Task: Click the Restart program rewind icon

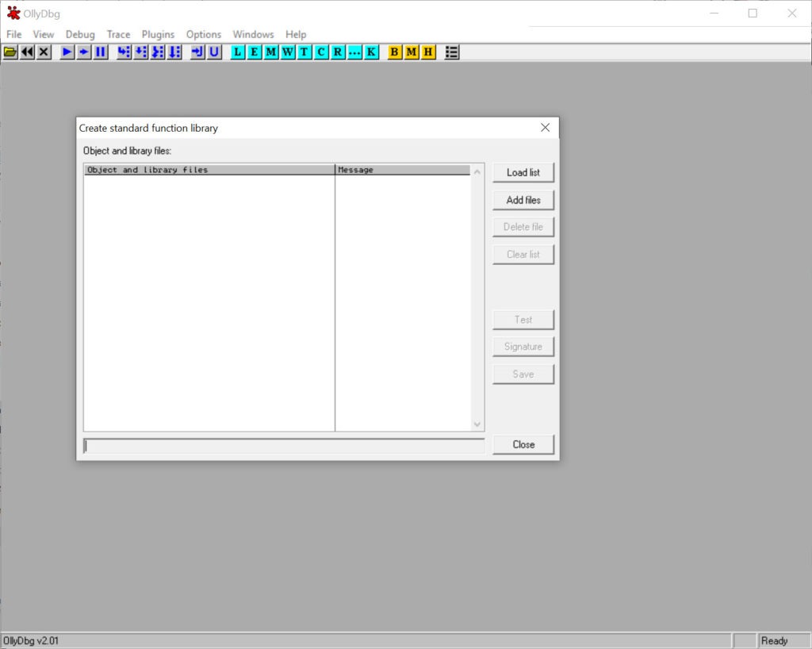Action: tap(28, 52)
